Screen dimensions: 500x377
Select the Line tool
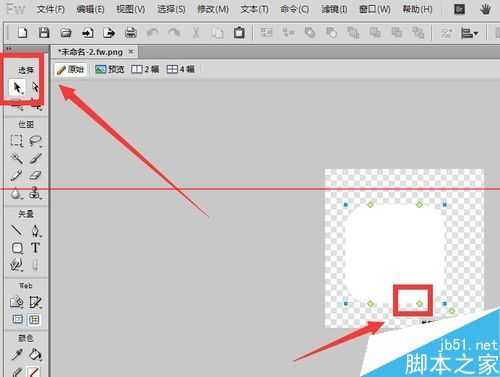(x=17, y=231)
